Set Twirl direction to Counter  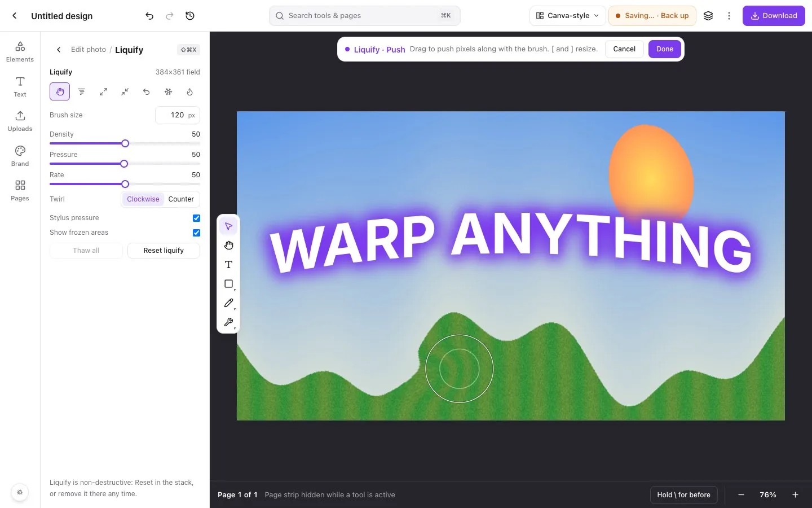click(181, 199)
